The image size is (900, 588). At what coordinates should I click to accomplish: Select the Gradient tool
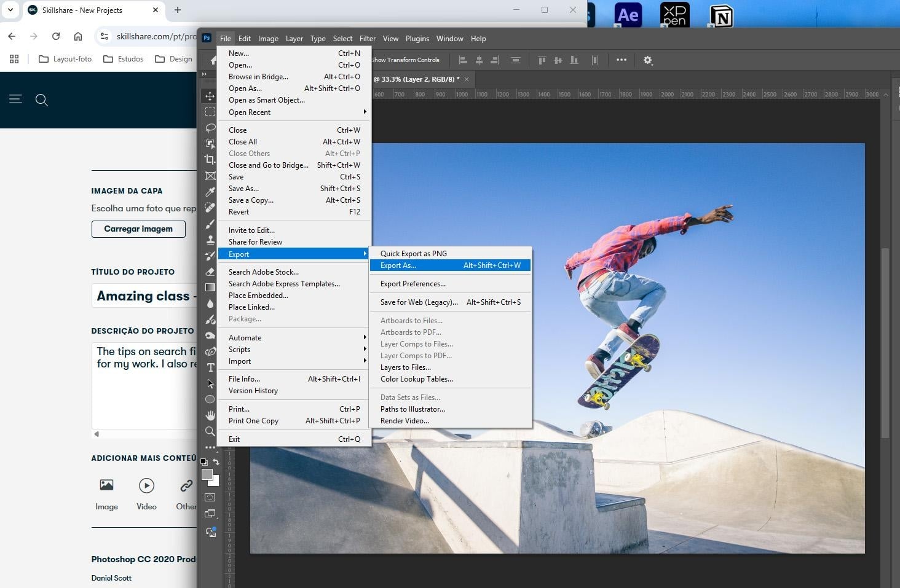[x=210, y=288]
